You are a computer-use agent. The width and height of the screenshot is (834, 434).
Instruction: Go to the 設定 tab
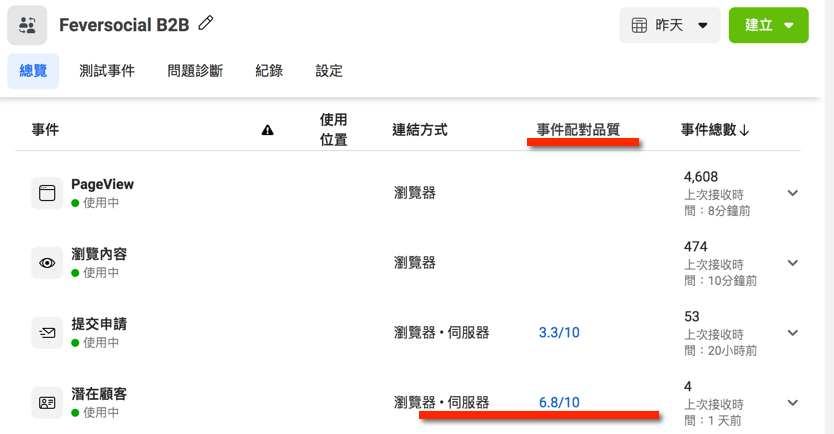pyautogui.click(x=329, y=71)
